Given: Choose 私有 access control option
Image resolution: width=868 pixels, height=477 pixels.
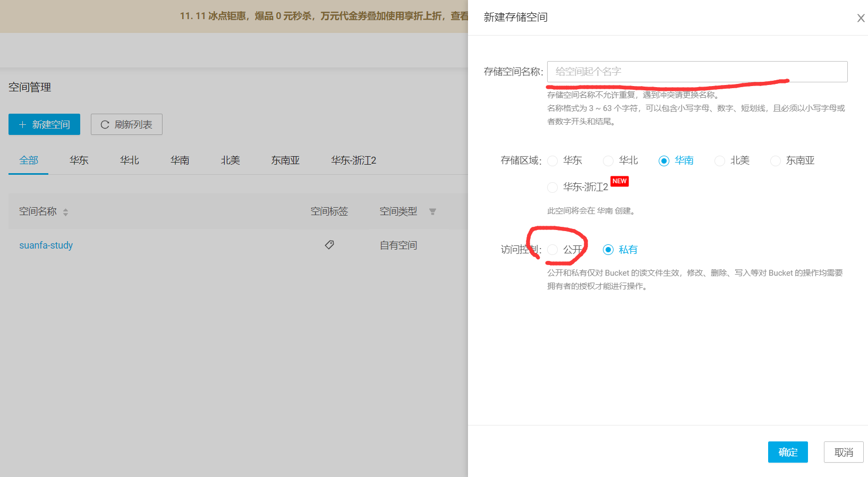Looking at the screenshot, I should pos(608,250).
